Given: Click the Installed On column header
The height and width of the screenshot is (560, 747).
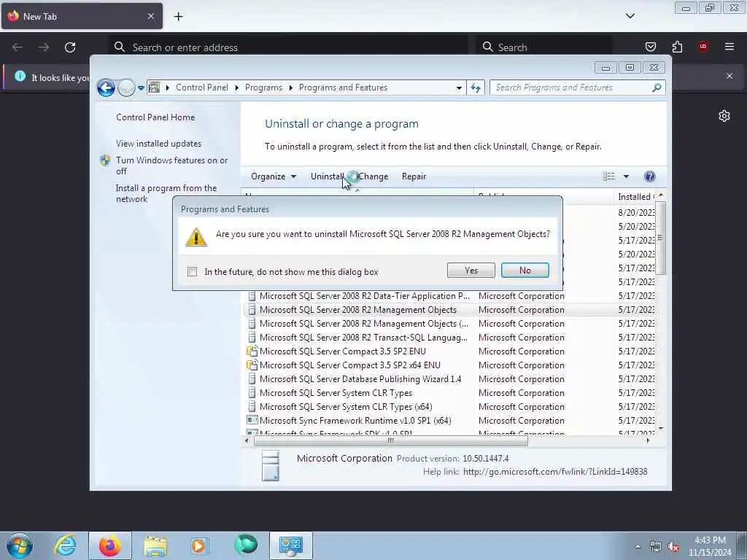Looking at the screenshot, I should pyautogui.click(x=635, y=197).
